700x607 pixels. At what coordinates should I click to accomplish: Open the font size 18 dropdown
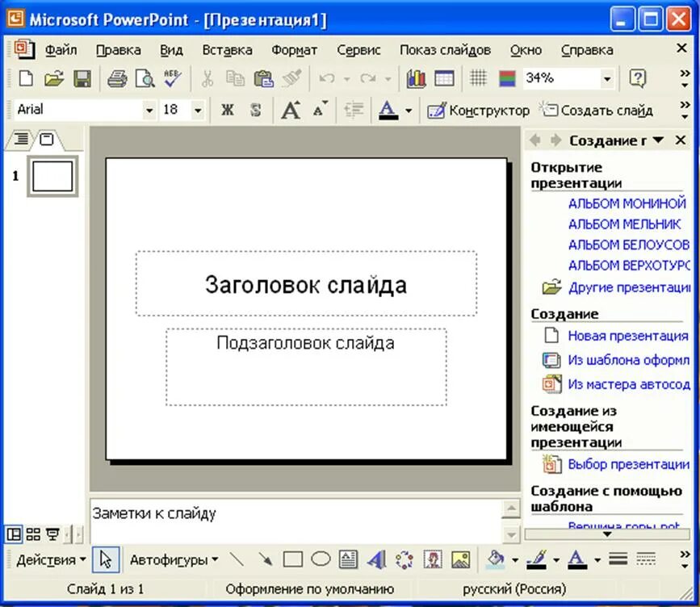click(198, 110)
